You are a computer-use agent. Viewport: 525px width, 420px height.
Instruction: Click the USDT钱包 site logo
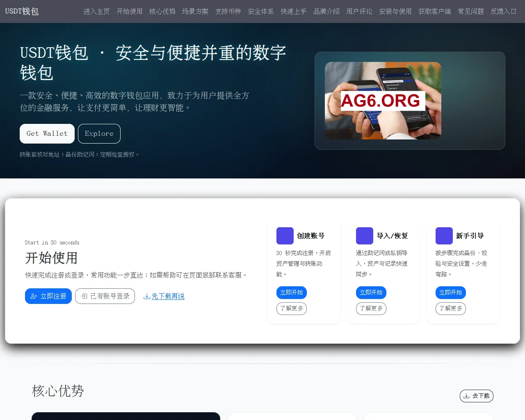22,11
